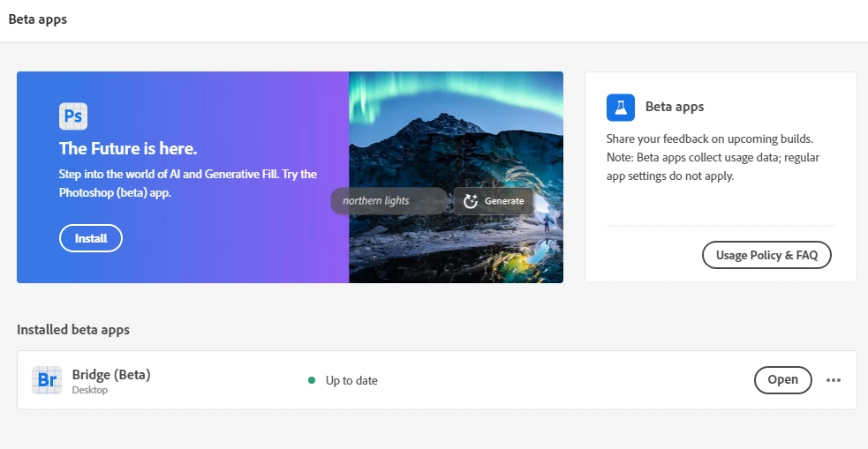Click the Beta apps flask icon

tap(621, 108)
